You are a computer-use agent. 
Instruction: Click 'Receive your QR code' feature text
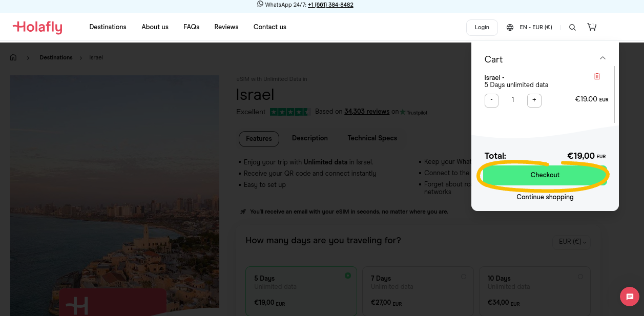(310, 174)
